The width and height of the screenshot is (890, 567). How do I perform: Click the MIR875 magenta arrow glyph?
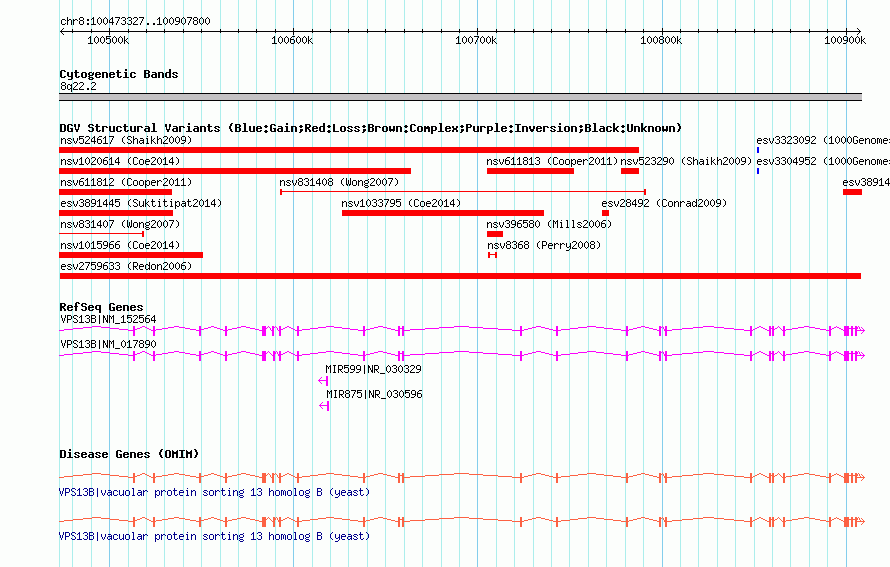coord(324,406)
